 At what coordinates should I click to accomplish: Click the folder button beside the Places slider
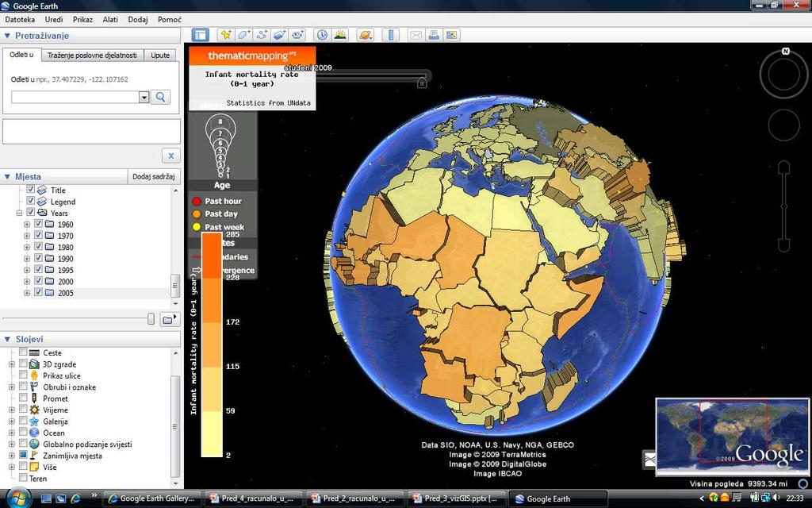(168, 319)
